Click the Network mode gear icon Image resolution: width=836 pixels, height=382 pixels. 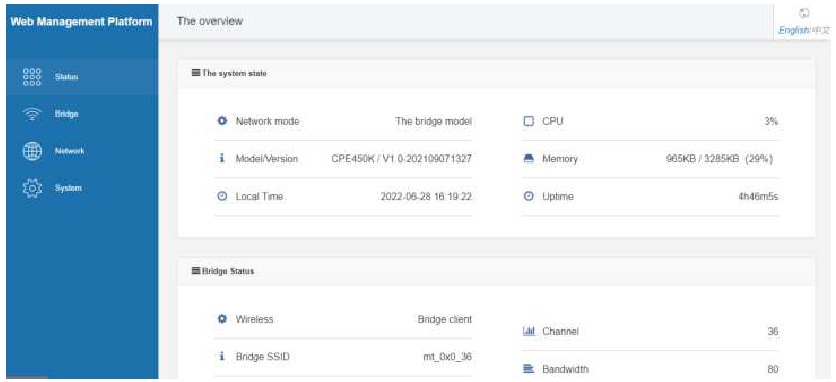222,121
